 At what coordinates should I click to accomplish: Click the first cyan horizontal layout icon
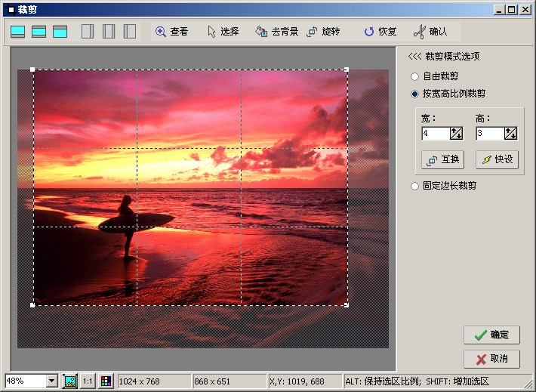(x=18, y=32)
